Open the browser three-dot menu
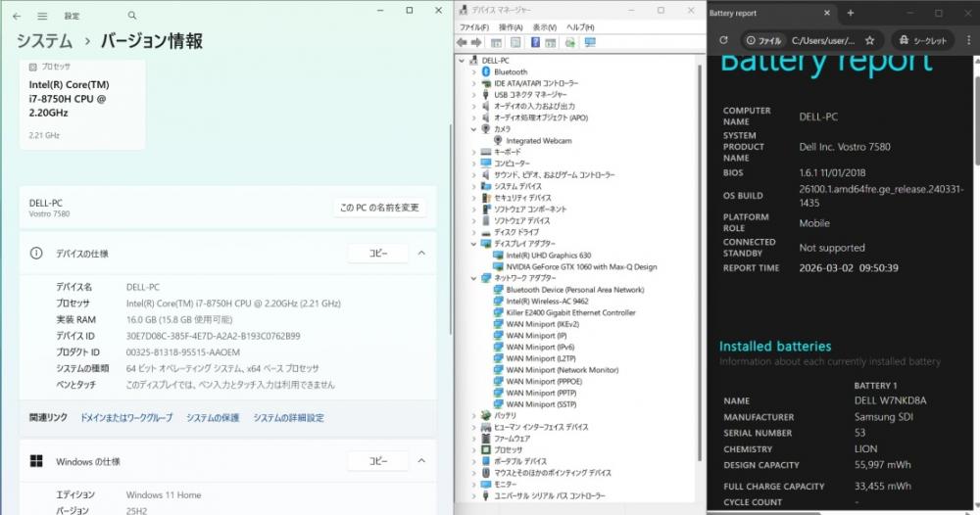Image resolution: width=980 pixels, height=515 pixels. [969, 40]
